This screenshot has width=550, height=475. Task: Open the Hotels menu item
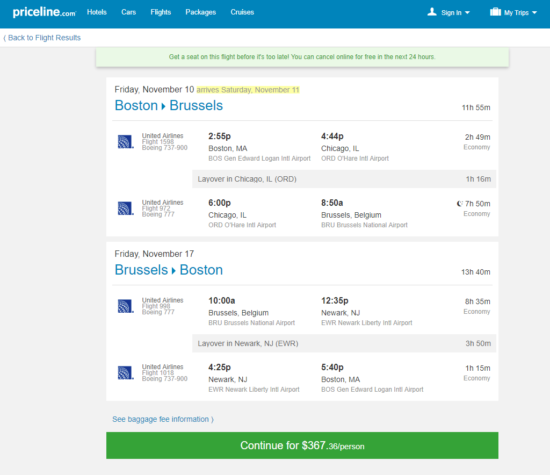(x=97, y=12)
